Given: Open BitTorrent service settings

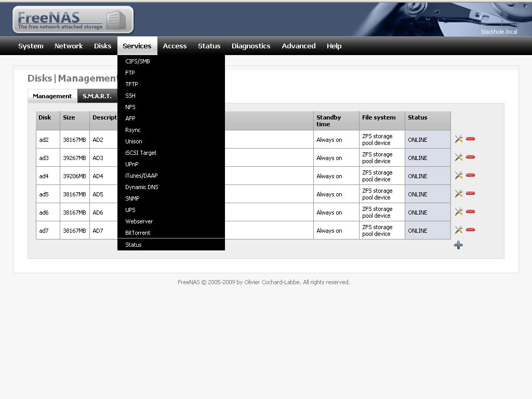Looking at the screenshot, I should (138, 233).
